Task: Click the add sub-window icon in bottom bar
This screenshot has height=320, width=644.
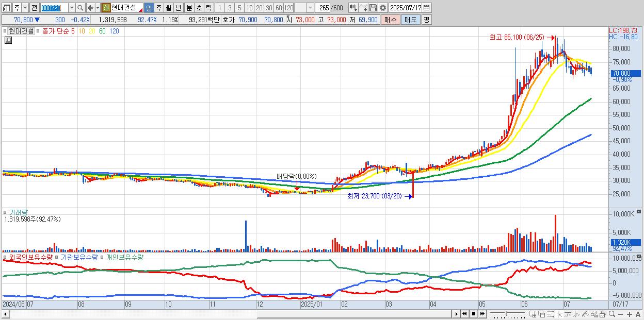Action: pos(533,314)
